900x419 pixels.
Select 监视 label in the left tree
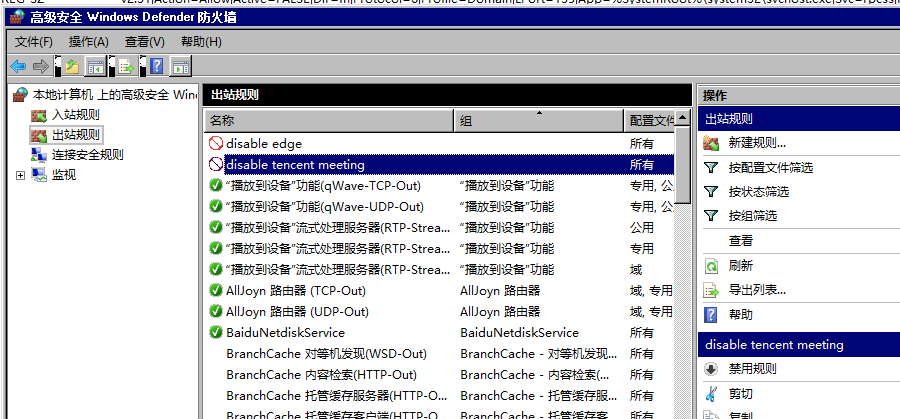tap(64, 175)
